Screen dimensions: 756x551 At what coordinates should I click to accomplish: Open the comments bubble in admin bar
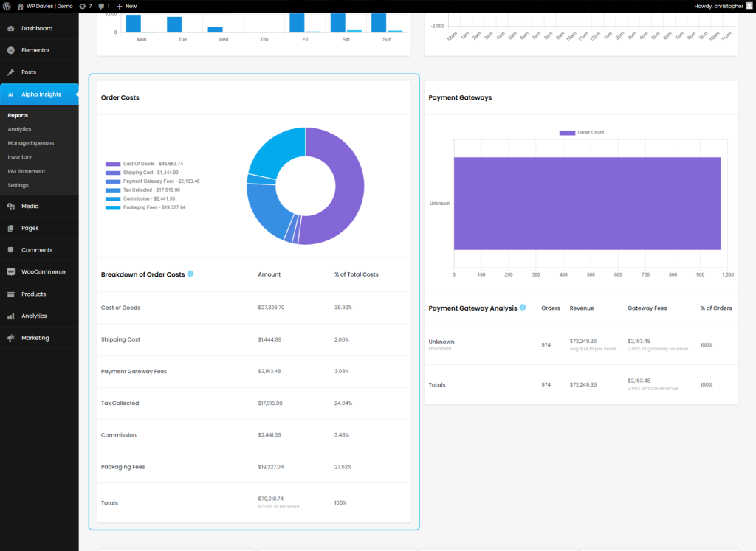tap(103, 6)
